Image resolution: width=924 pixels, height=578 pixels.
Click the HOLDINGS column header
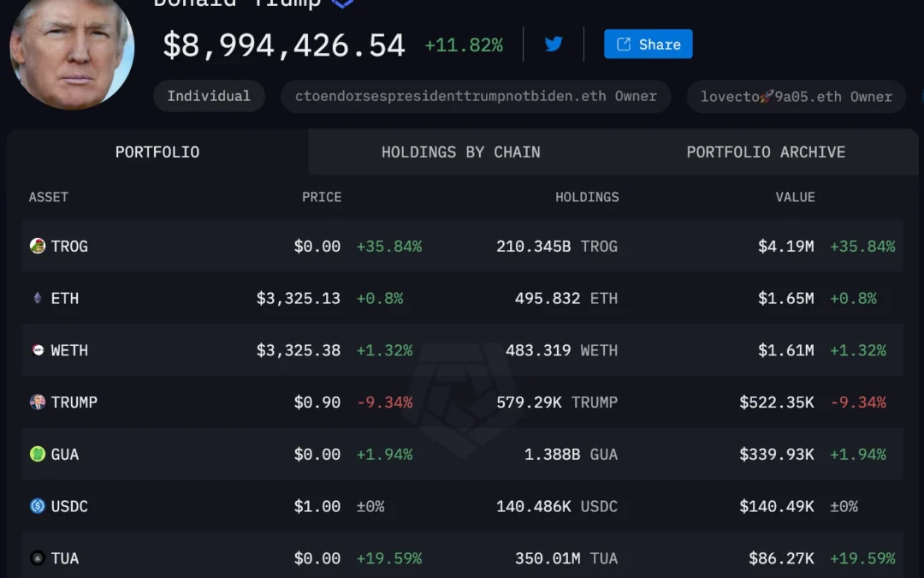point(587,197)
